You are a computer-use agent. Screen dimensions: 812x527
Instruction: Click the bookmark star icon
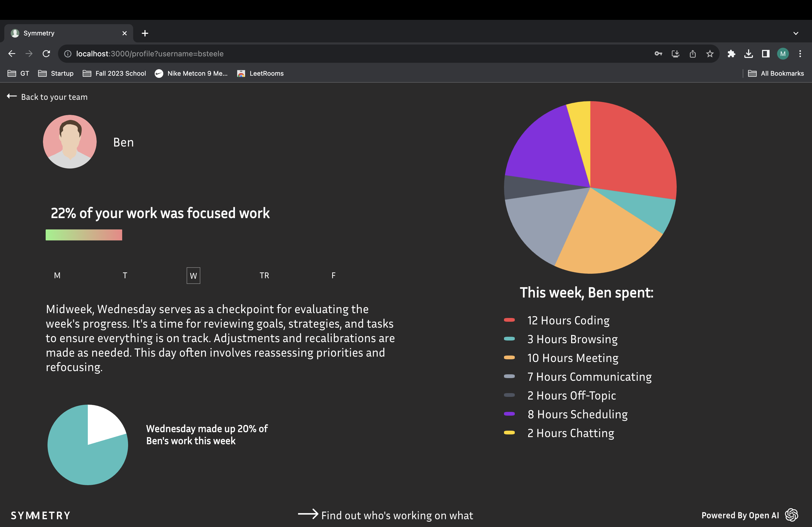[x=710, y=53]
